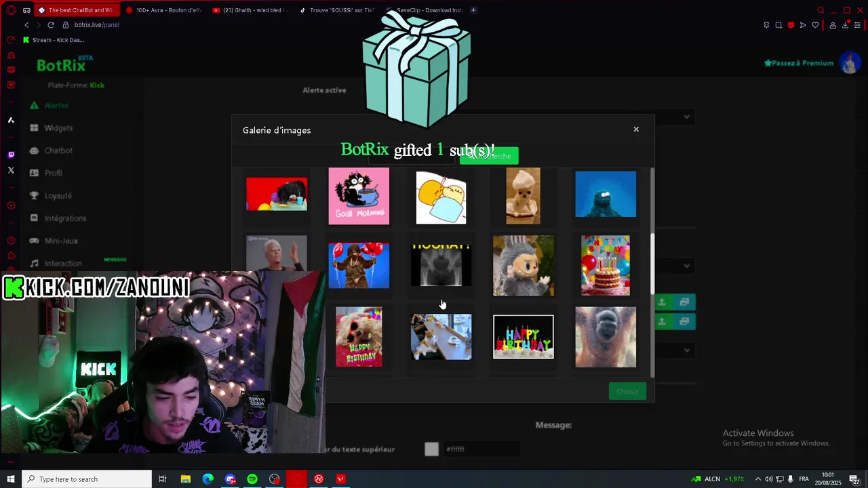868x488 pixels.
Task: Open File Explorer from the taskbar
Action: 185,479
